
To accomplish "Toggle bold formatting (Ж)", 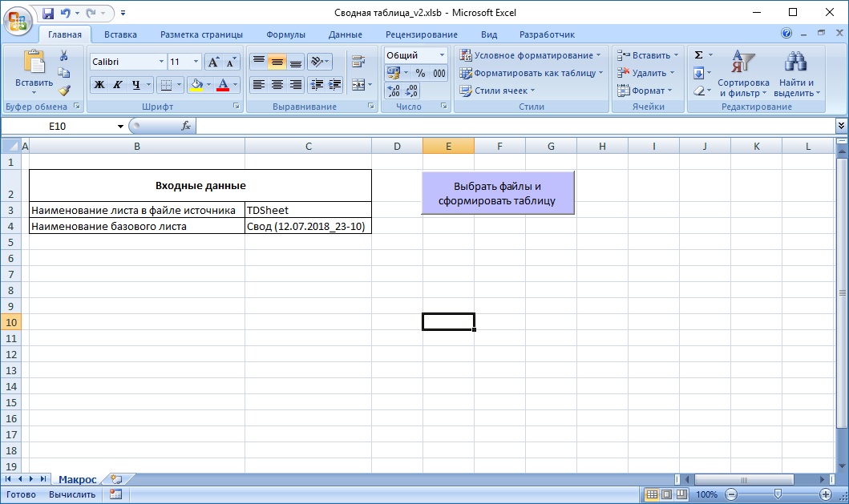I will pyautogui.click(x=99, y=84).
